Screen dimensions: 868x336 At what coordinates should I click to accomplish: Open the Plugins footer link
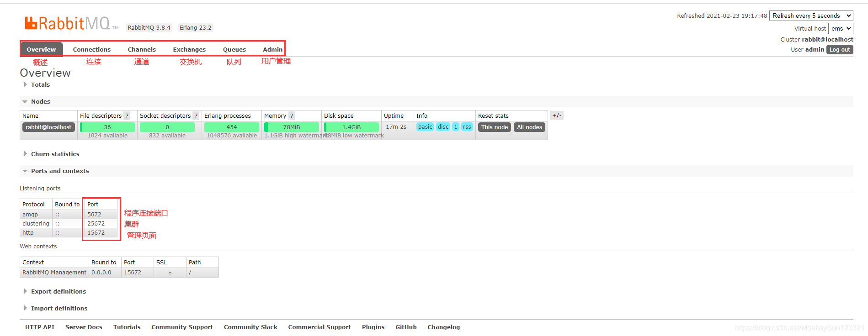[x=373, y=327]
